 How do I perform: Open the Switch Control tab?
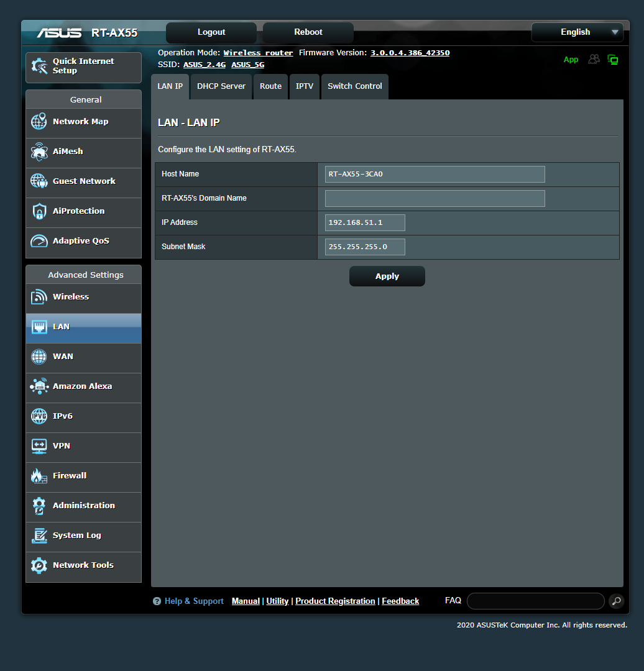[354, 86]
